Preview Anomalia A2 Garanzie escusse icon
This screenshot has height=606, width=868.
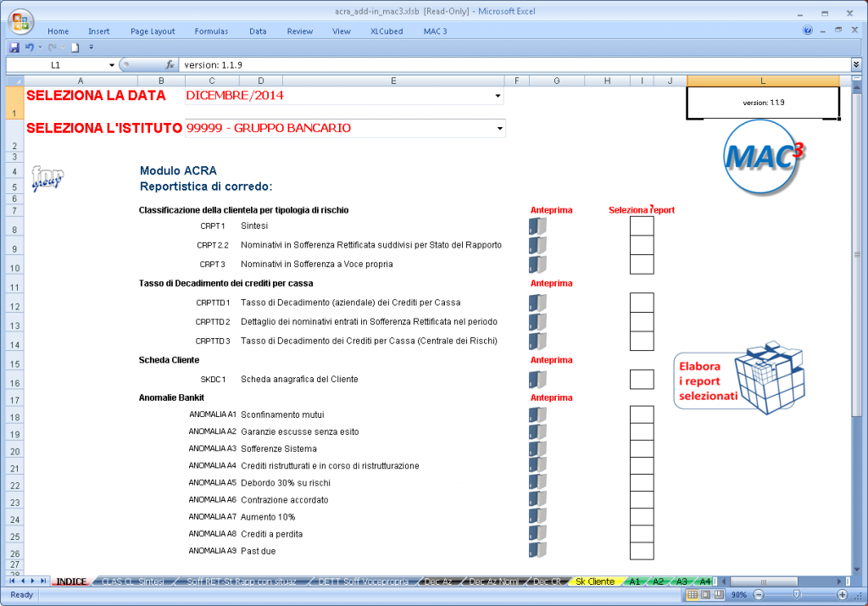pyautogui.click(x=537, y=431)
